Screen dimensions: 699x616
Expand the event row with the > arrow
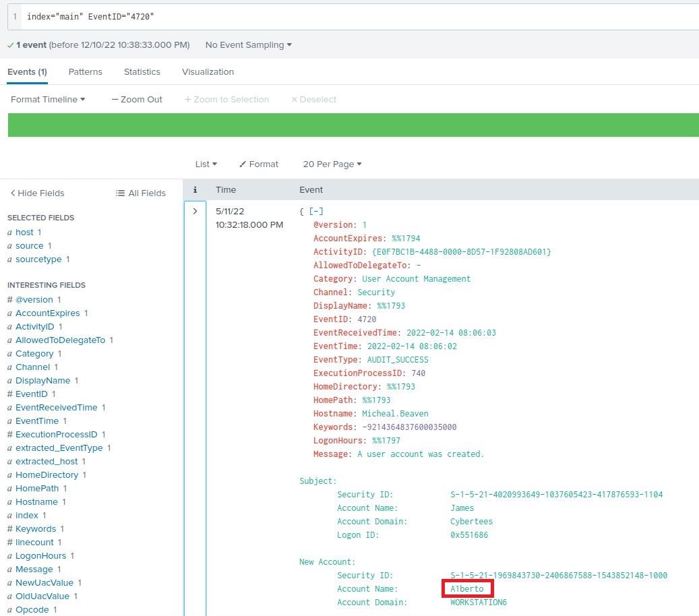pyautogui.click(x=195, y=211)
